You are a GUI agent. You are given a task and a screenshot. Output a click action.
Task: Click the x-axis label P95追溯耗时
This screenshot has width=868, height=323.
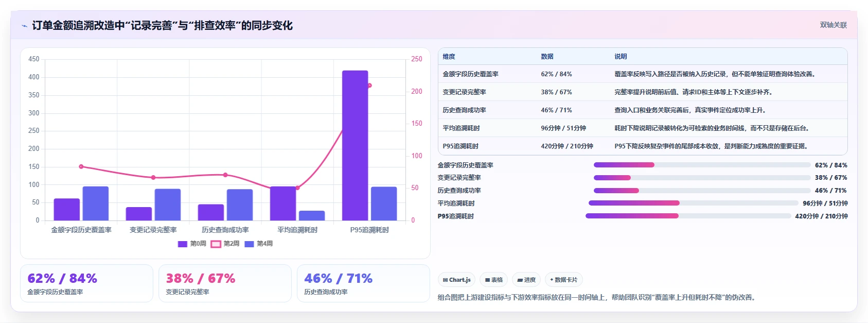369,230
